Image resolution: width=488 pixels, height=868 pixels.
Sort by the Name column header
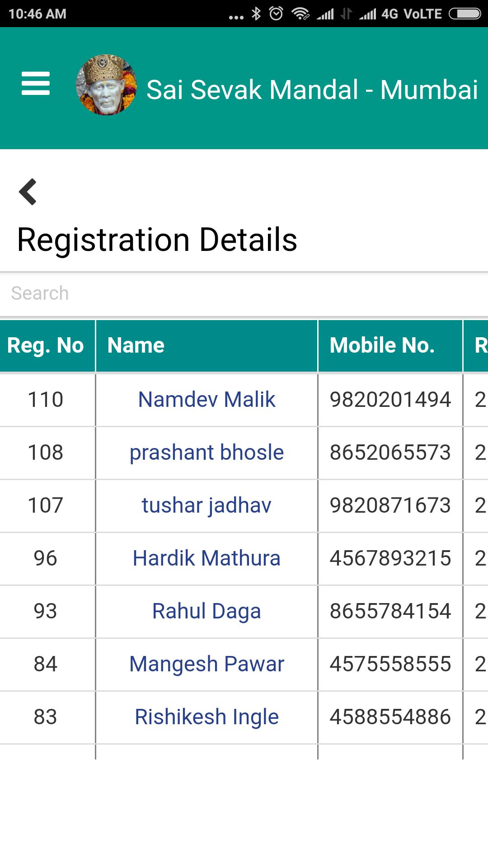click(x=136, y=345)
